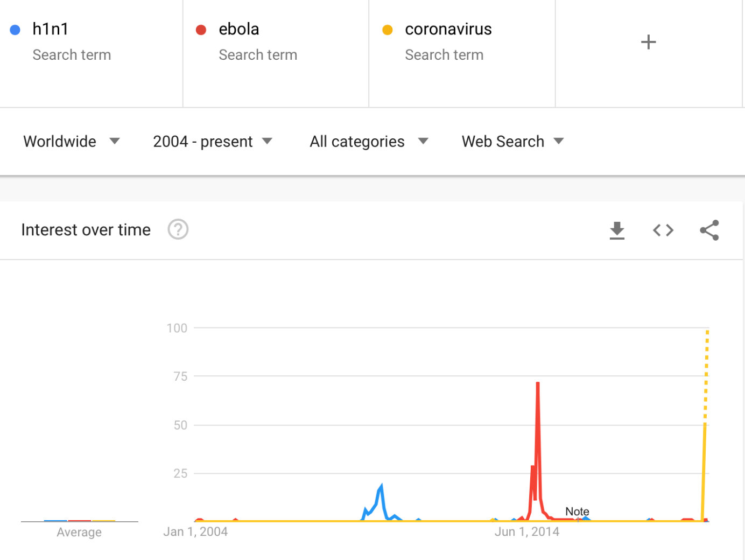Click the blue dot next to h1n1
This screenshot has width=745, height=560.
15,30
